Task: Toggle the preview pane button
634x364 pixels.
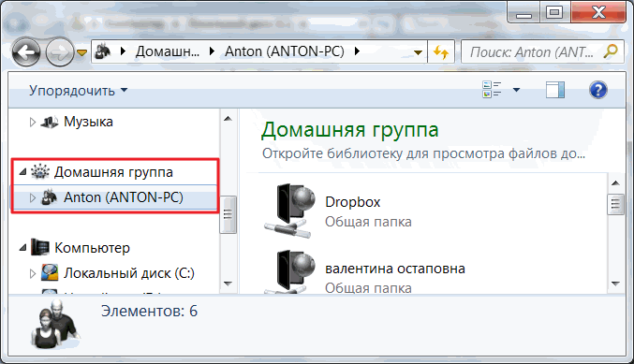Action: coord(555,90)
